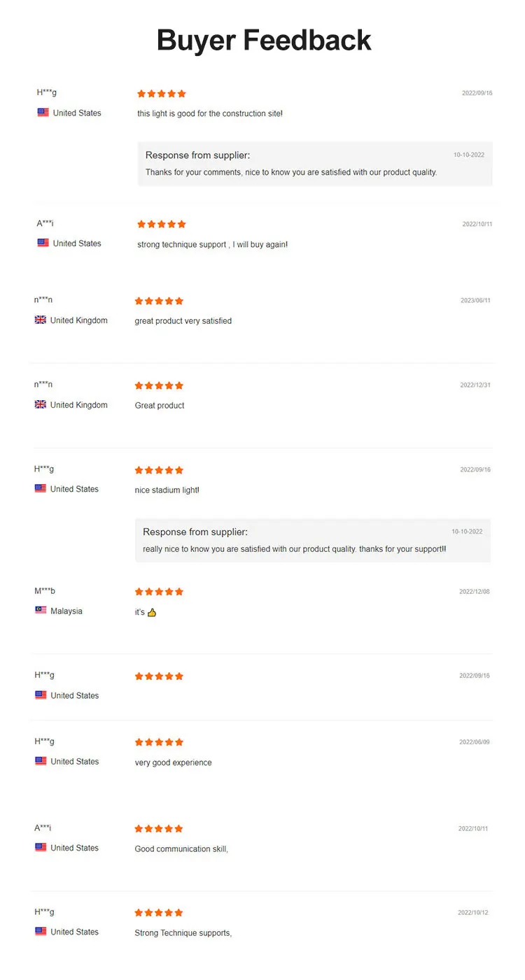Click the supplier response mentioning "thanks for your support"
The image size is (525, 980).
tap(294, 549)
